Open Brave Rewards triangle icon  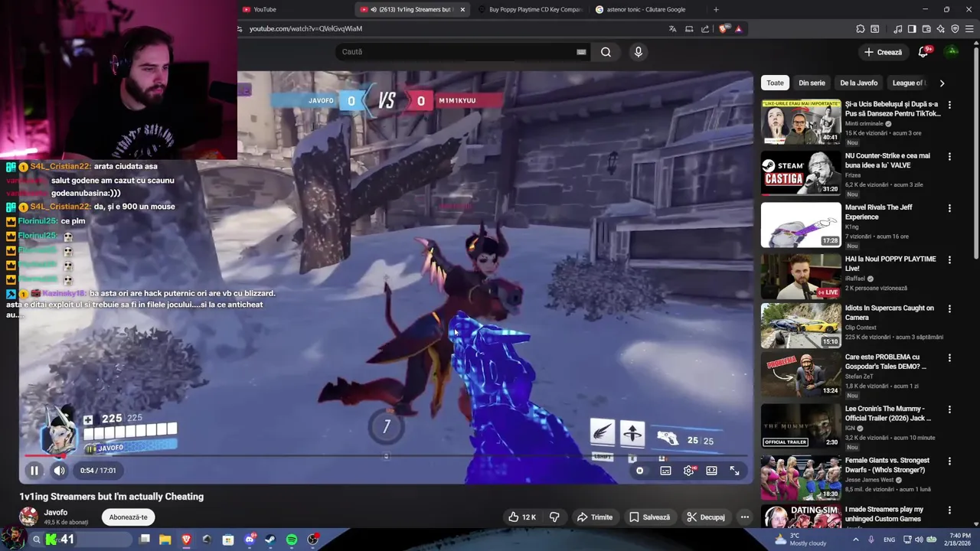coord(738,29)
